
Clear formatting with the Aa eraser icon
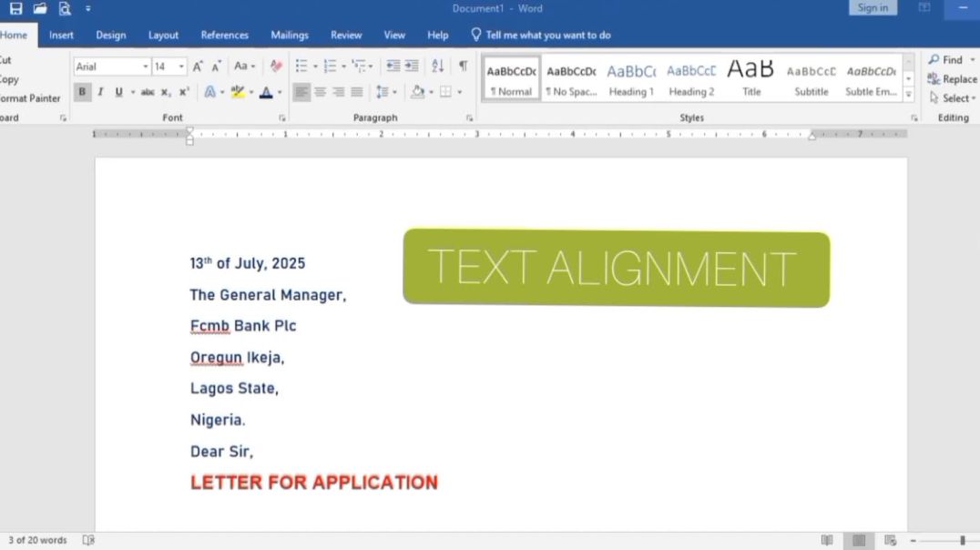point(274,66)
